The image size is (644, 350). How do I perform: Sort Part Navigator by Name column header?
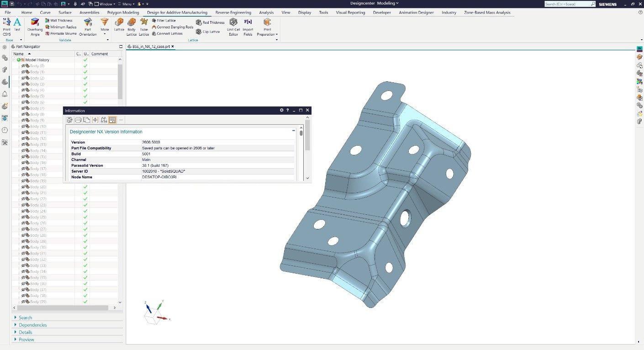(43, 54)
